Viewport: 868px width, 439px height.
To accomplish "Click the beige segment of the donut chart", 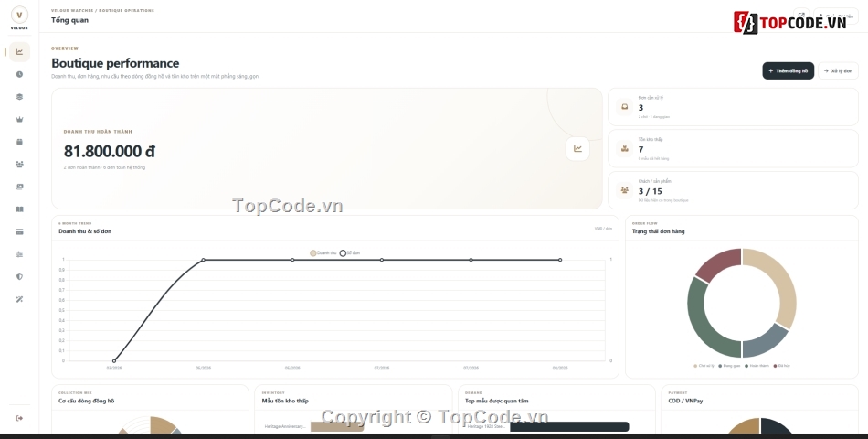I will (783, 279).
